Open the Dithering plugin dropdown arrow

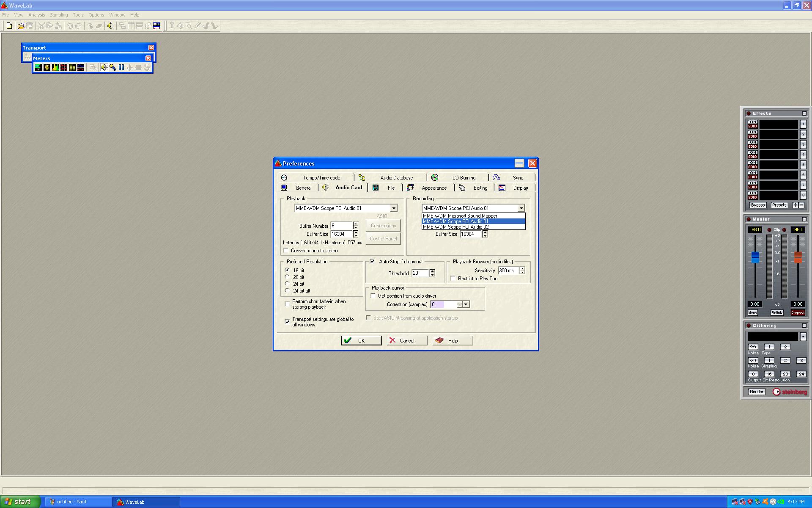click(x=803, y=337)
